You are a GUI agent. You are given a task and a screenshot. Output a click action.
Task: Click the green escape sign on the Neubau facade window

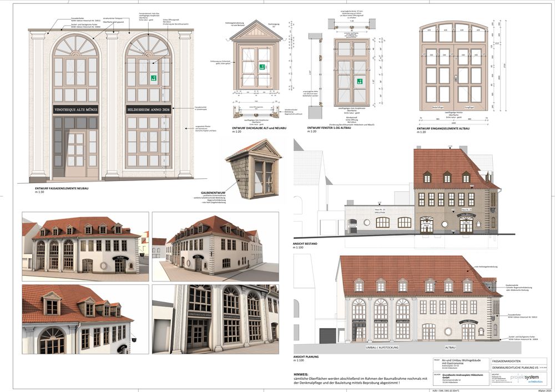tap(154, 78)
